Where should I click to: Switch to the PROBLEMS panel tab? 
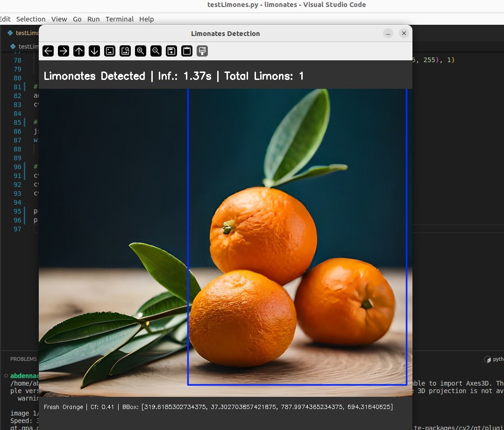(x=23, y=359)
